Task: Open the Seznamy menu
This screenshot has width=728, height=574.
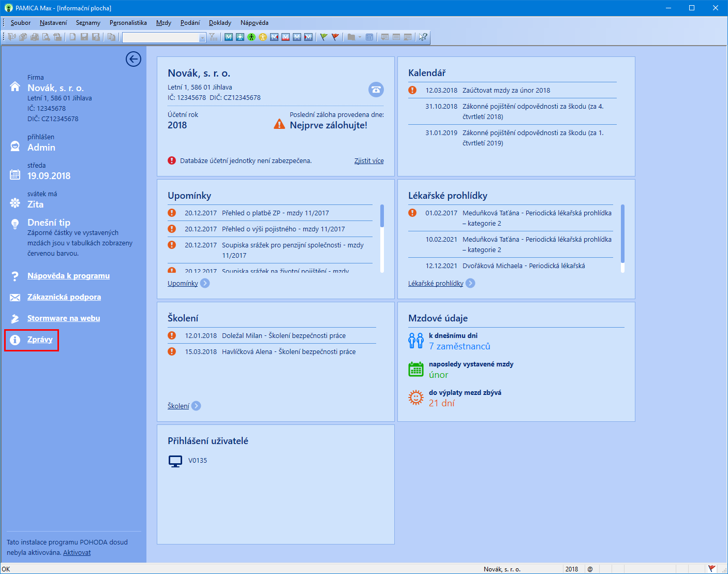Action: click(88, 23)
